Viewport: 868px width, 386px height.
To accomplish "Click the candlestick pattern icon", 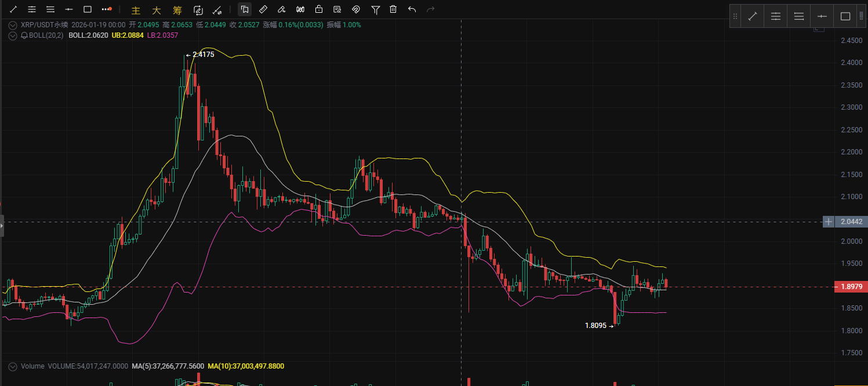I will (x=300, y=9).
